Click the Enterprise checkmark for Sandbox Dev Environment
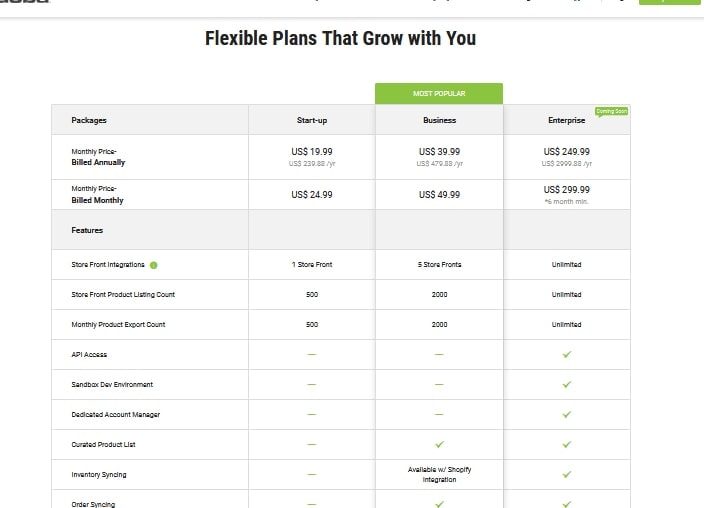The image size is (704, 508). (566, 384)
